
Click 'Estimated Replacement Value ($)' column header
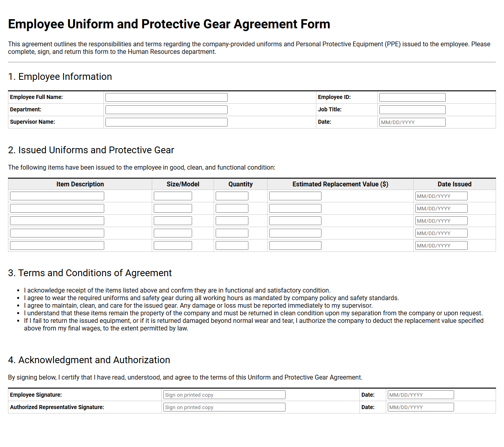pyautogui.click(x=340, y=184)
